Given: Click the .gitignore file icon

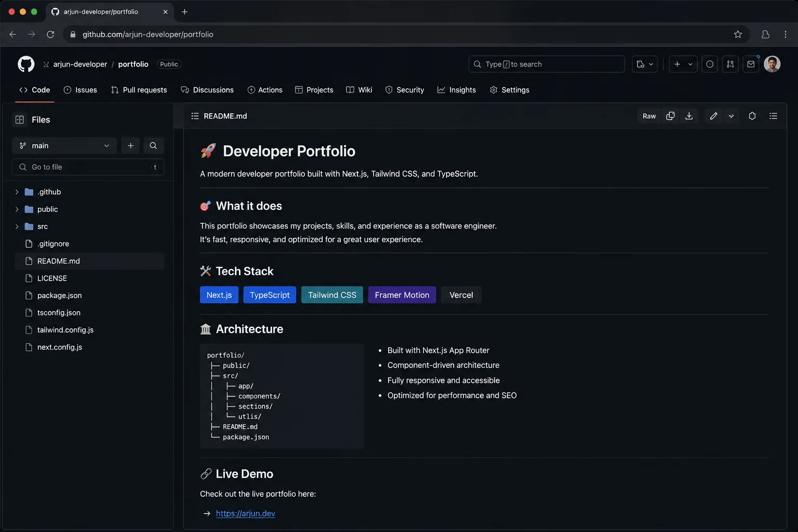Looking at the screenshot, I should click(x=29, y=244).
